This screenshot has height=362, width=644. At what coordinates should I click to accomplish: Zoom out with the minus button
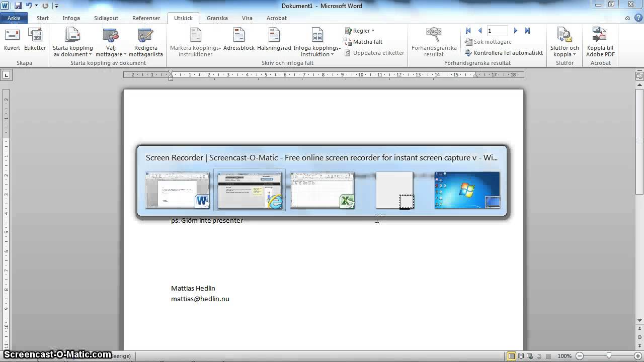(579, 356)
